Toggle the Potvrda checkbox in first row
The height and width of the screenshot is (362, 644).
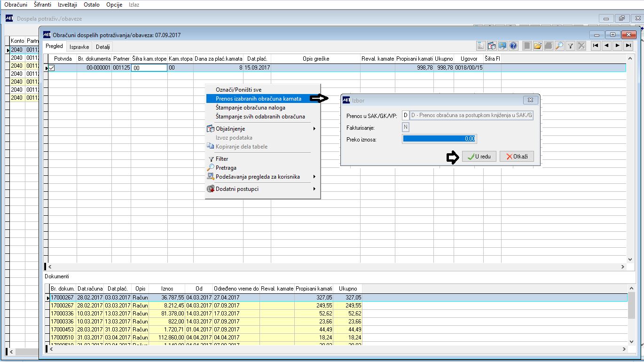[x=52, y=68]
